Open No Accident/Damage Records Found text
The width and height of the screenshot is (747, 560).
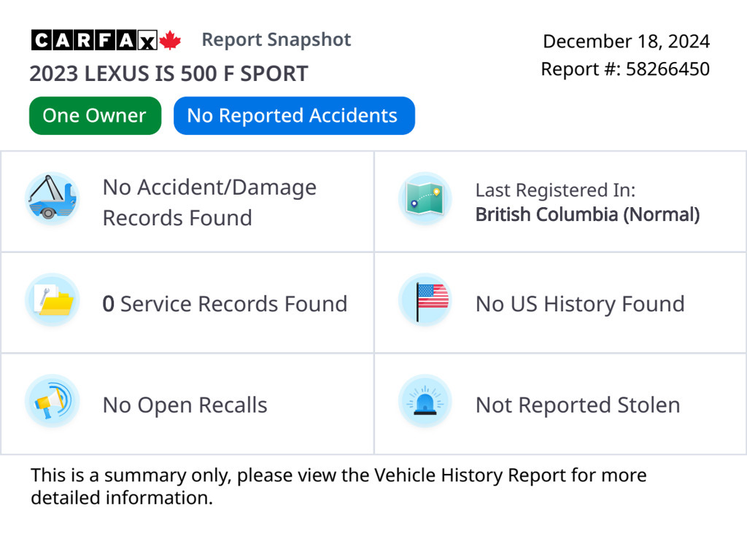click(209, 202)
